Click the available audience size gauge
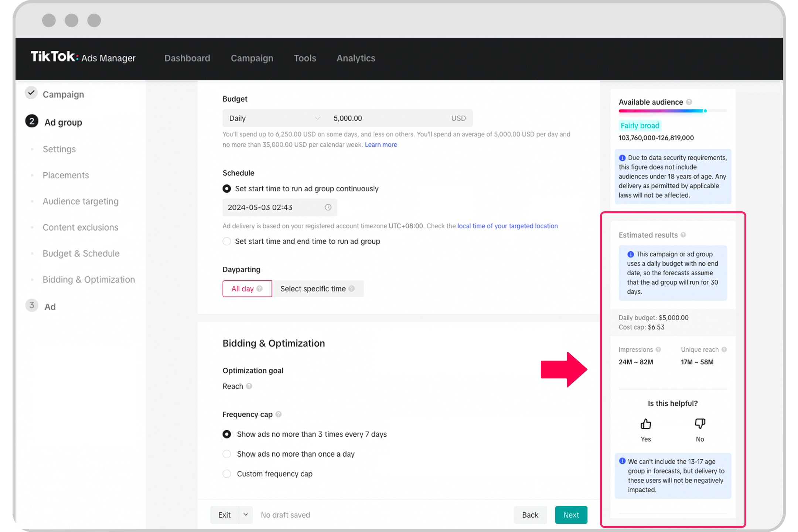Image resolution: width=798 pixels, height=532 pixels. coord(672,111)
